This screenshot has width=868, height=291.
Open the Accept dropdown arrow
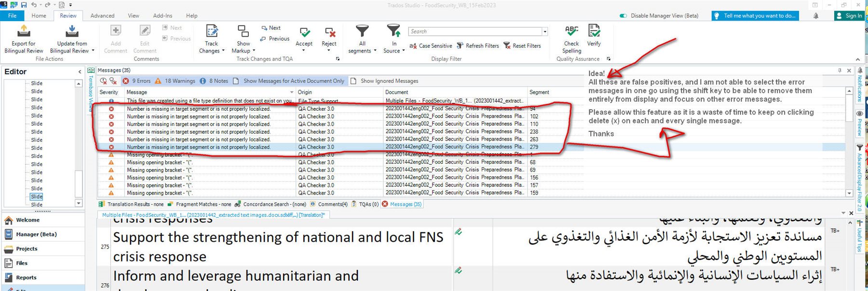tap(304, 51)
